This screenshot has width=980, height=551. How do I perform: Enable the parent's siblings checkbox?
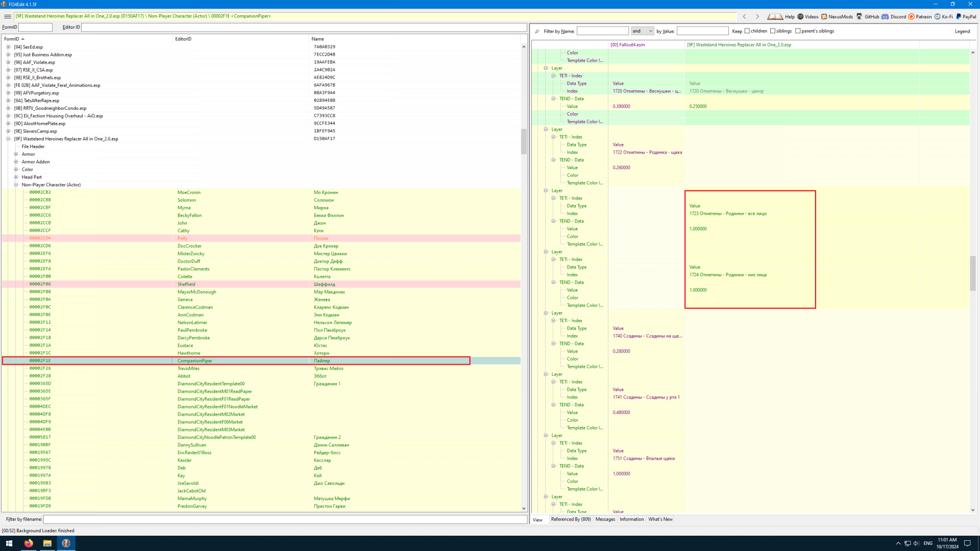coord(798,31)
